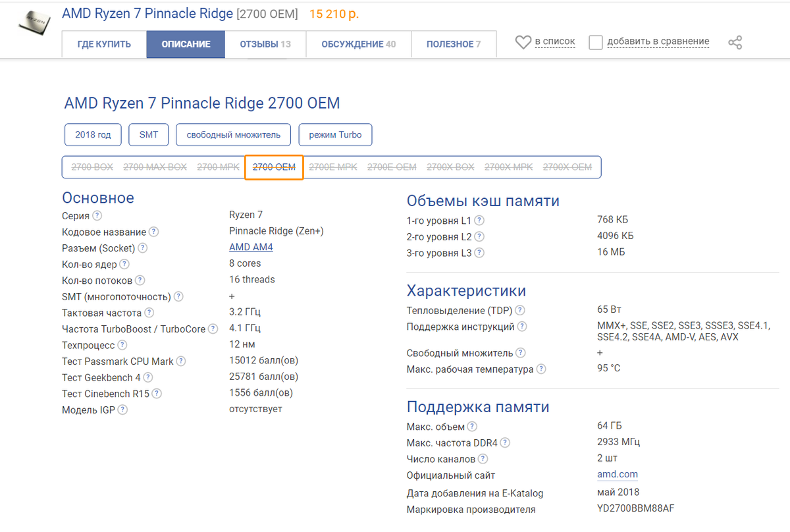The image size is (790, 532).
Task: Open the amd.com official site link
Action: [618, 475]
